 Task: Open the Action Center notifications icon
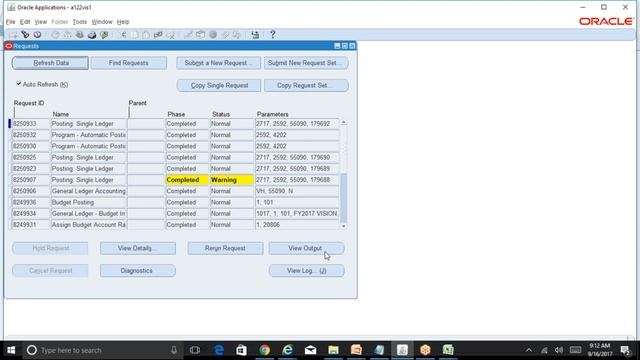click(x=625, y=350)
